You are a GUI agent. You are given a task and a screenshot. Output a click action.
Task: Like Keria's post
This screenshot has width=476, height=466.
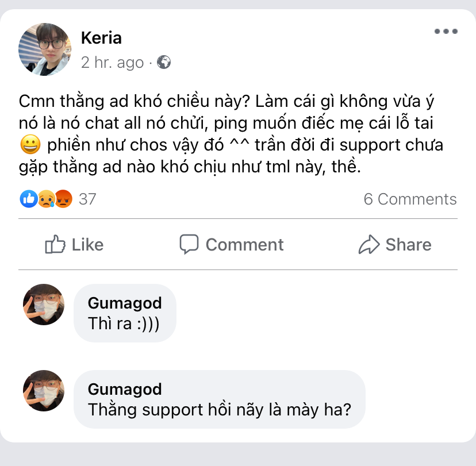click(74, 245)
